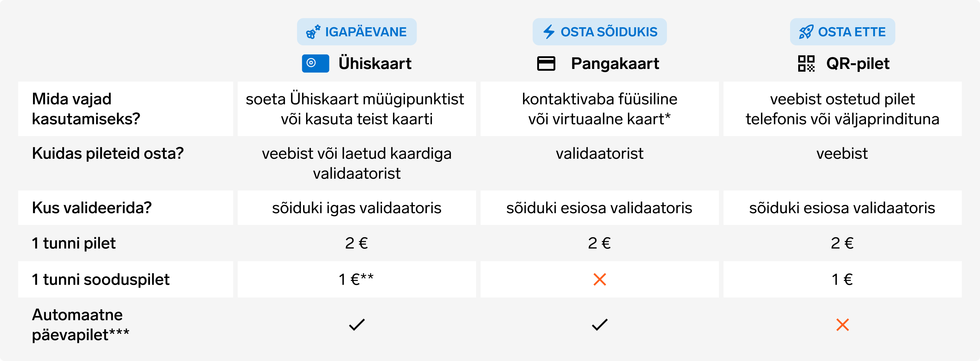The image size is (980, 361).
Task: Select the OSTA SÕIDUKIS badge label
Action: coord(609,32)
